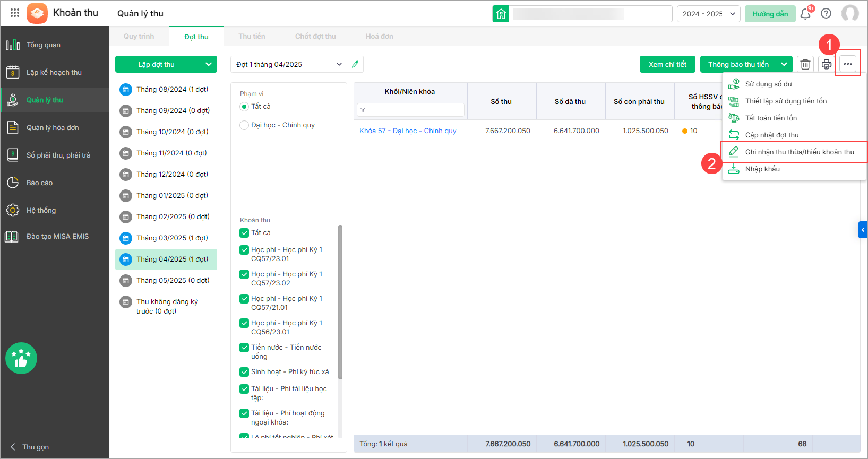Open the app grid launcher icon
Viewport: 868px width, 459px height.
15,13
